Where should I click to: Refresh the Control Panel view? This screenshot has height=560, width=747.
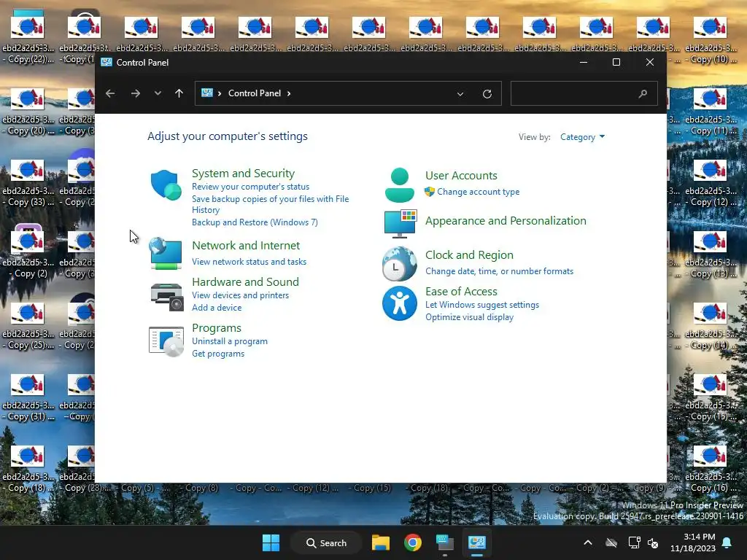click(x=487, y=94)
